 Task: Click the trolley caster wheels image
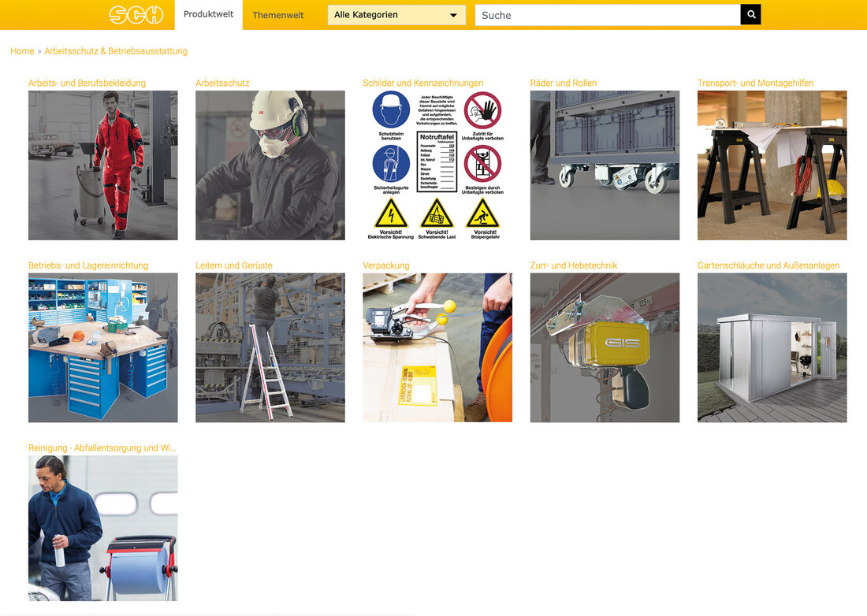point(605,165)
